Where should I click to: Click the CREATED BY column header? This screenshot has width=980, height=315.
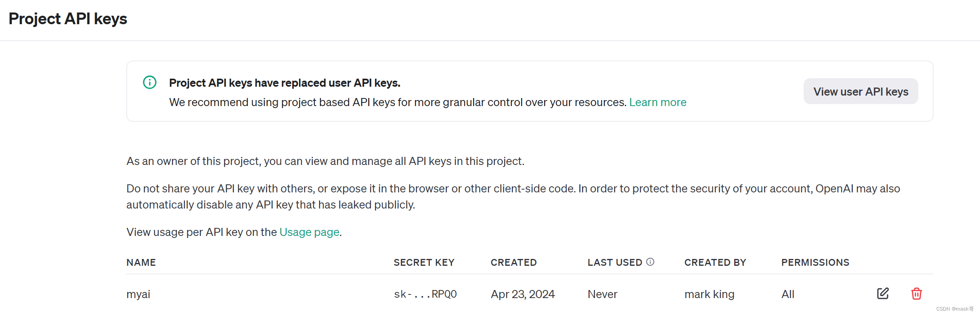(x=715, y=263)
